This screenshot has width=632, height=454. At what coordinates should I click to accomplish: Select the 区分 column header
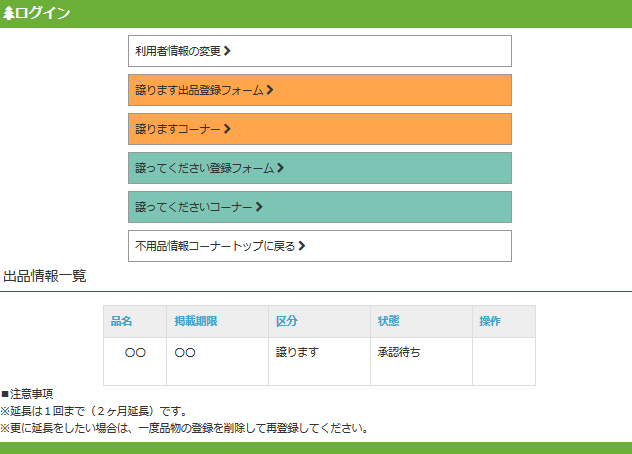point(287,321)
